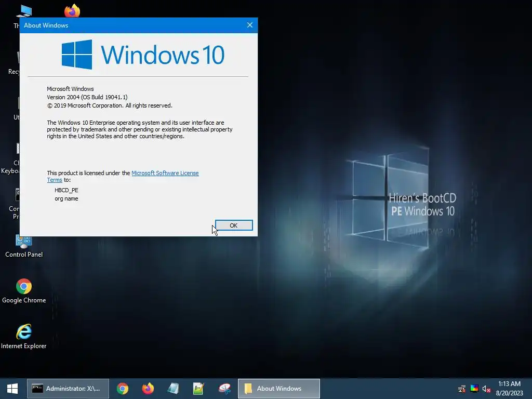
Task: Open the green chart notepad taskbar icon
Action: (x=198, y=389)
